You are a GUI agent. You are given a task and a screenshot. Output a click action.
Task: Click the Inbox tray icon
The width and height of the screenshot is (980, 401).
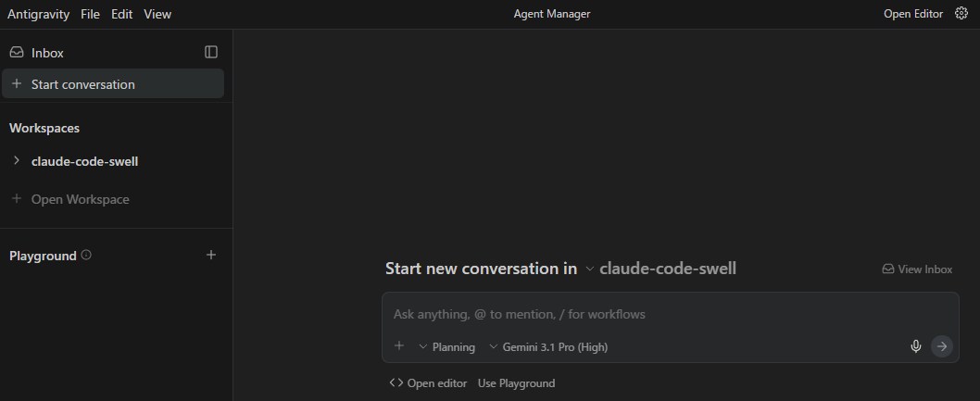pos(17,53)
